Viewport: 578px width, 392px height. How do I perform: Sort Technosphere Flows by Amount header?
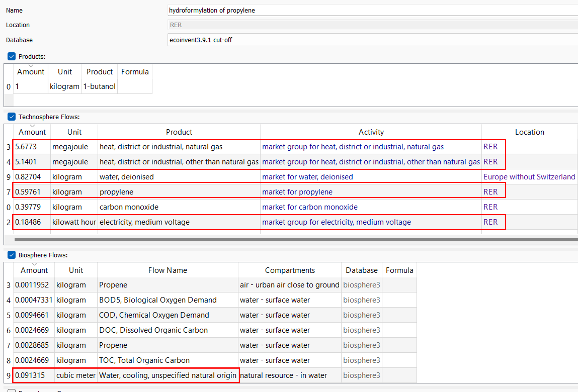(32, 132)
